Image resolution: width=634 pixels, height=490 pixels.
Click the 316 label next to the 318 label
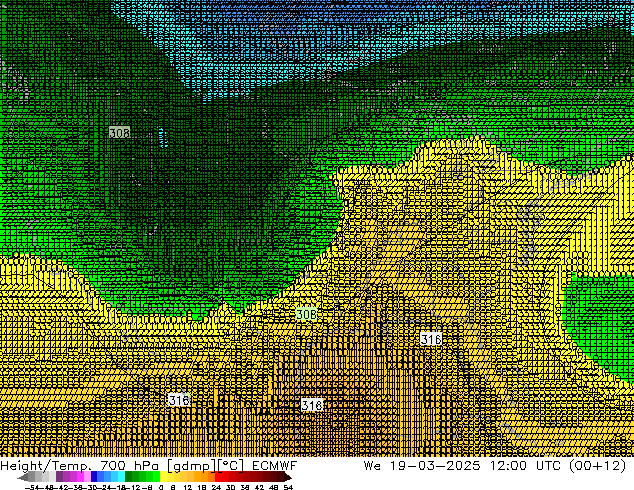[179, 400]
